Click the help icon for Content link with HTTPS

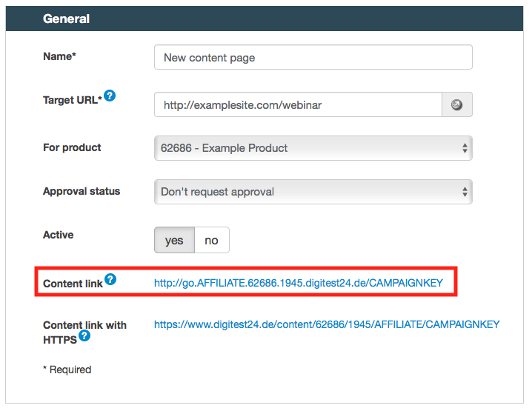point(84,336)
